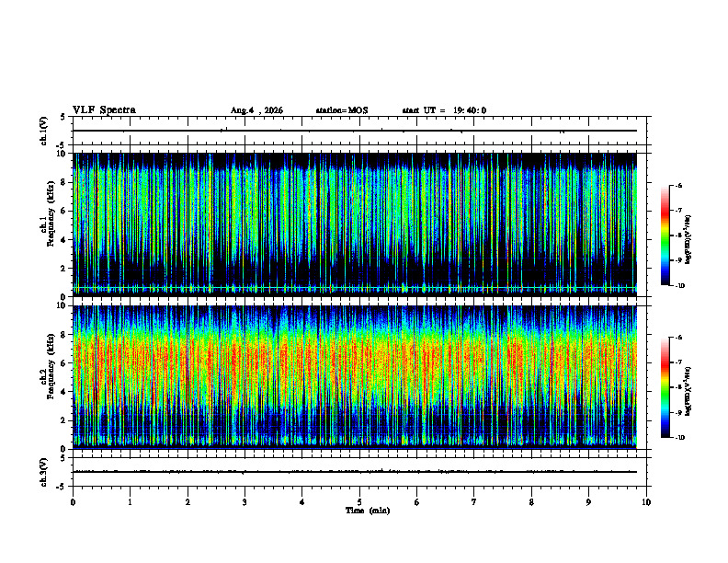Click the ch.1(V) waveform axis label
The image size is (728, 563).
click(x=44, y=131)
